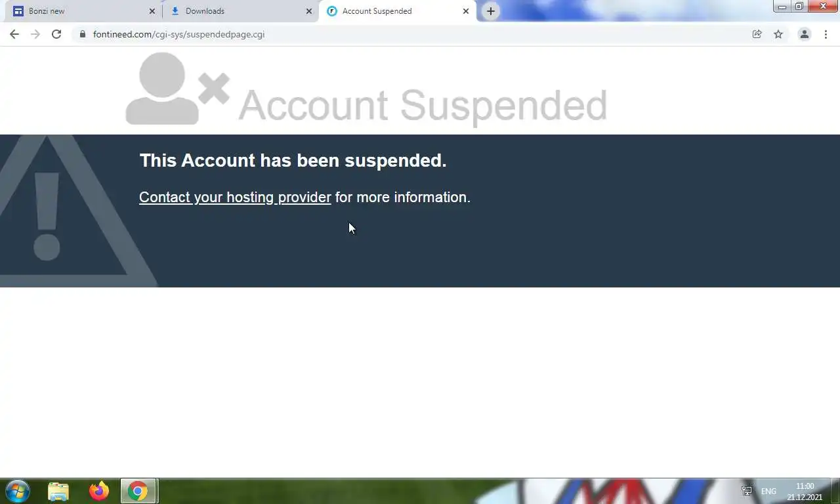View site info via the padlock icon
The height and width of the screenshot is (504, 840).
pos(82,34)
